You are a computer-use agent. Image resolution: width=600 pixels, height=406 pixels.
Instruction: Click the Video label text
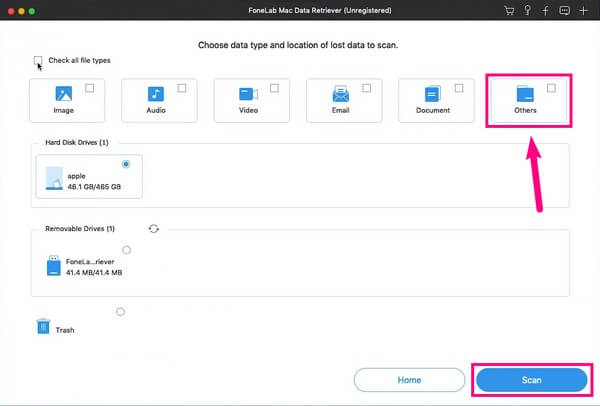248,110
